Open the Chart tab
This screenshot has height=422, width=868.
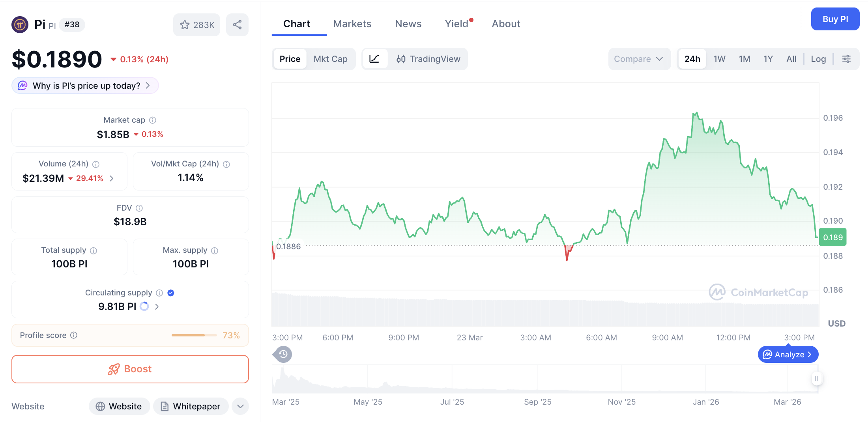tap(297, 24)
